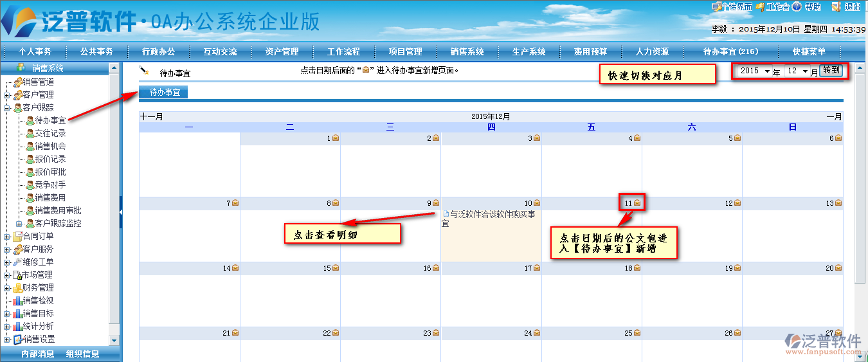Click the briefcase icon for December 1
This screenshot has height=362, width=868.
pyautogui.click(x=336, y=138)
